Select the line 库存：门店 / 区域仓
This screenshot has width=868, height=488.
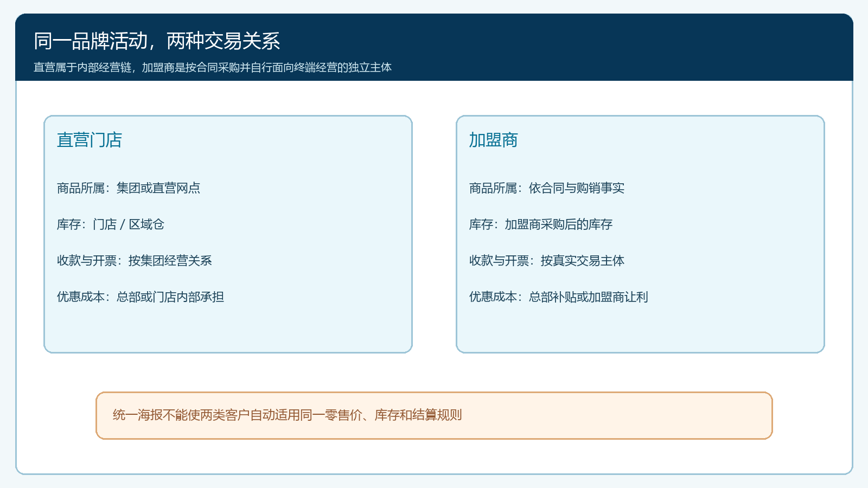(x=111, y=224)
